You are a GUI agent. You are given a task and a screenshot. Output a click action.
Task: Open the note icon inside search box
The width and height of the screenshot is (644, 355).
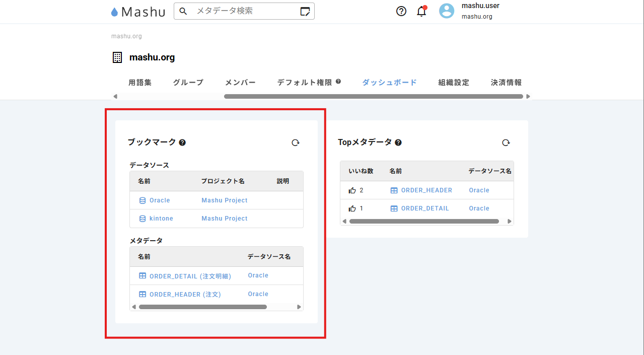(x=305, y=11)
